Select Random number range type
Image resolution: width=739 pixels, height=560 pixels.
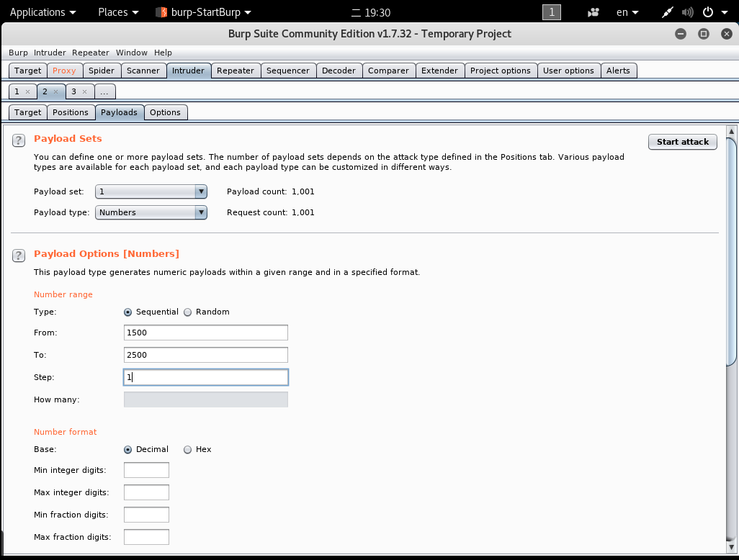click(187, 312)
